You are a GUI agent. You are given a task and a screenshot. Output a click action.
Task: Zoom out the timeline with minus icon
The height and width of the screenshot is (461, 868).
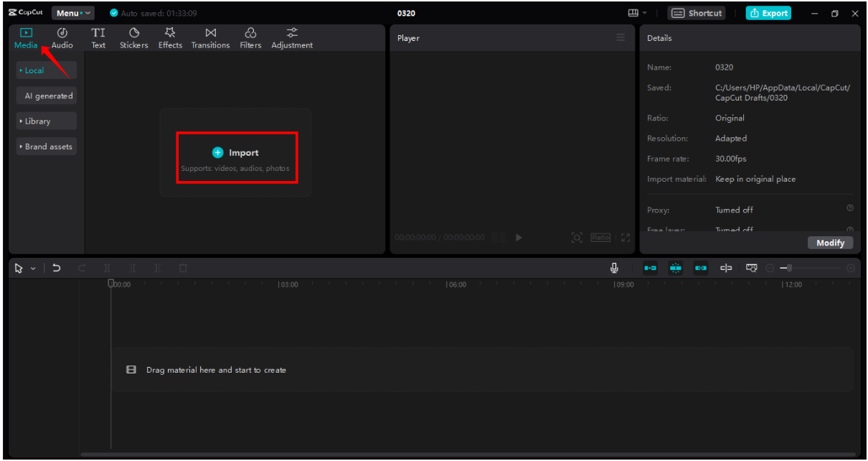click(770, 268)
